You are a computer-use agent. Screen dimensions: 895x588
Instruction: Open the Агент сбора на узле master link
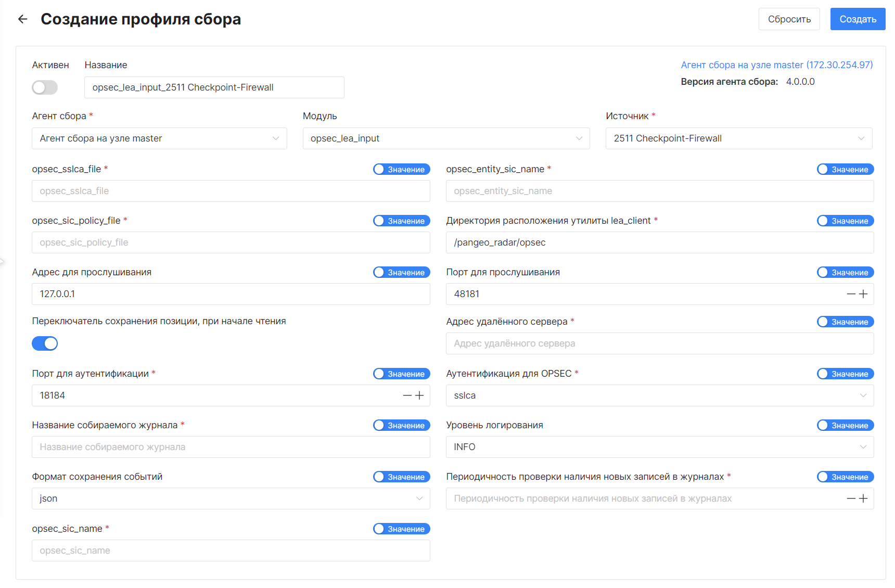(x=776, y=65)
